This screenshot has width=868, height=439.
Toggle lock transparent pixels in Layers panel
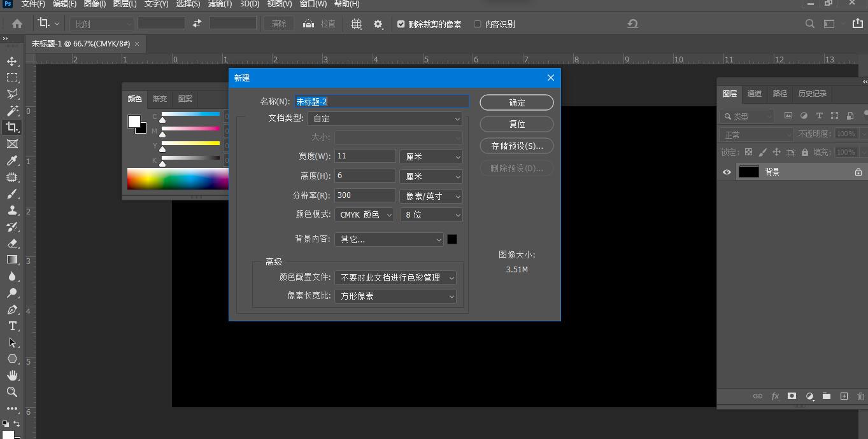748,152
